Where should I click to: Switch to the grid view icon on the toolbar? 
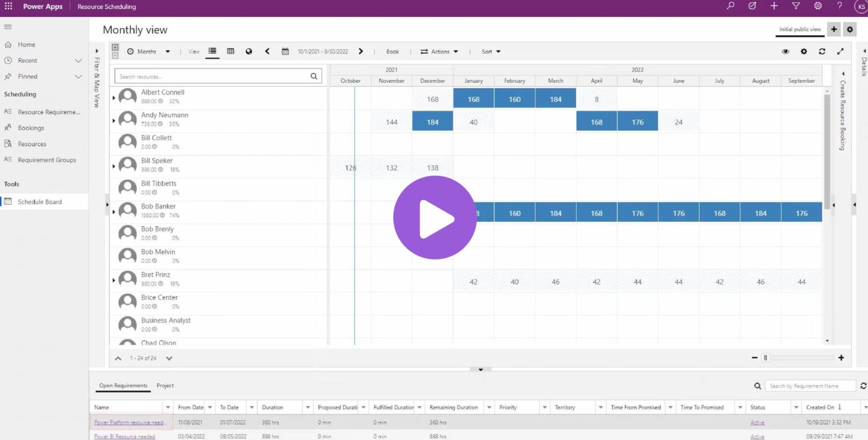pos(231,51)
